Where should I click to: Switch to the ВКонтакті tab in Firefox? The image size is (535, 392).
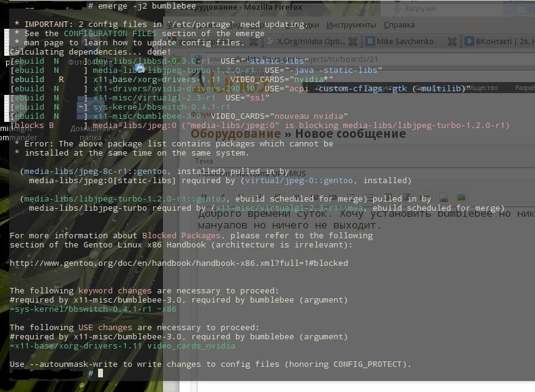tap(499, 42)
